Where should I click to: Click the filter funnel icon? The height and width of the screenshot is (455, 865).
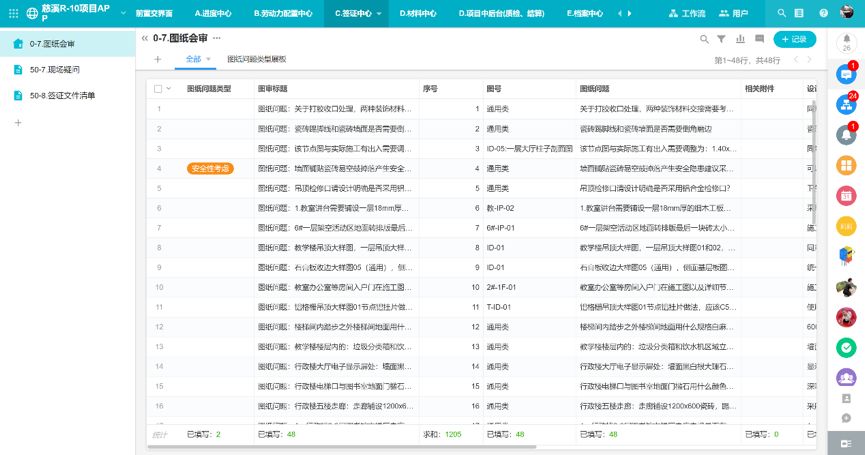coord(722,39)
